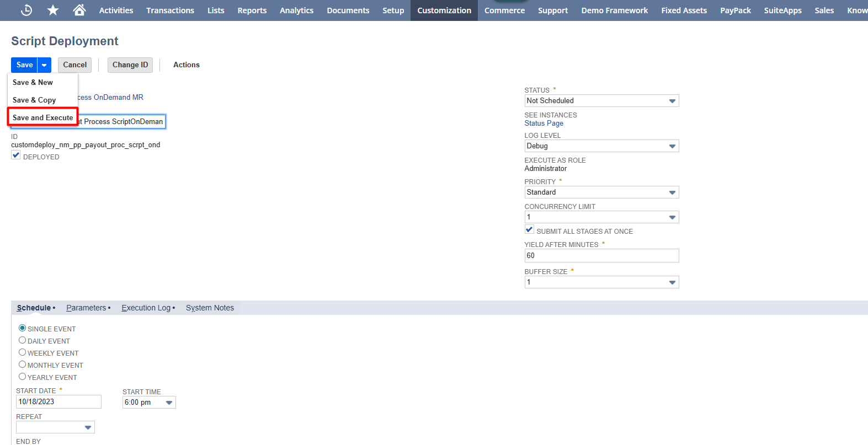Open the Save button dropdown arrow

click(x=44, y=65)
